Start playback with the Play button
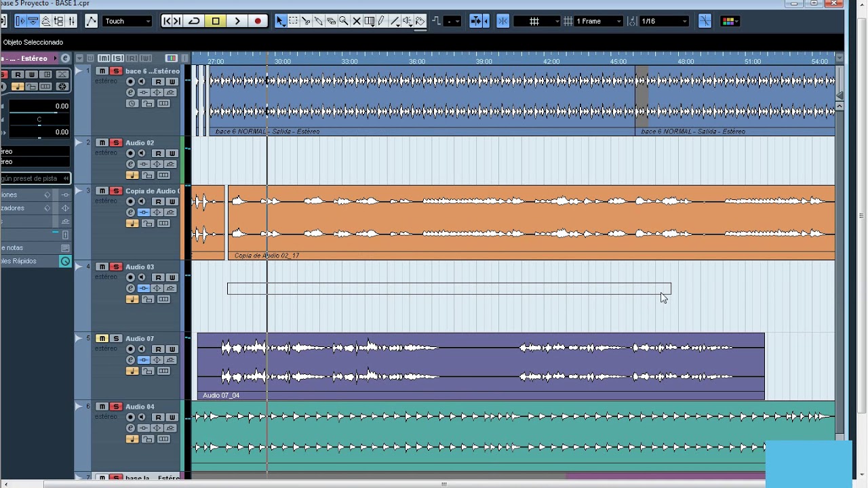This screenshot has width=868, height=488. [237, 21]
